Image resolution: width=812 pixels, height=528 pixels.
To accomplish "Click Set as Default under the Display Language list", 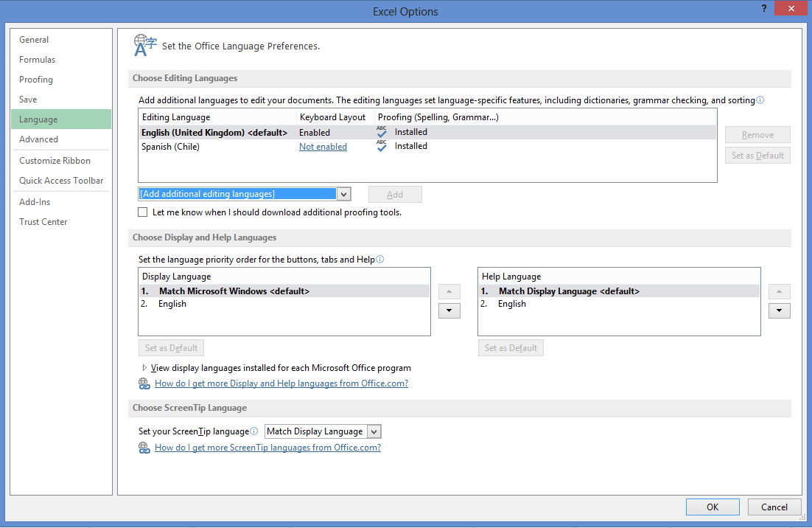I will coord(171,347).
